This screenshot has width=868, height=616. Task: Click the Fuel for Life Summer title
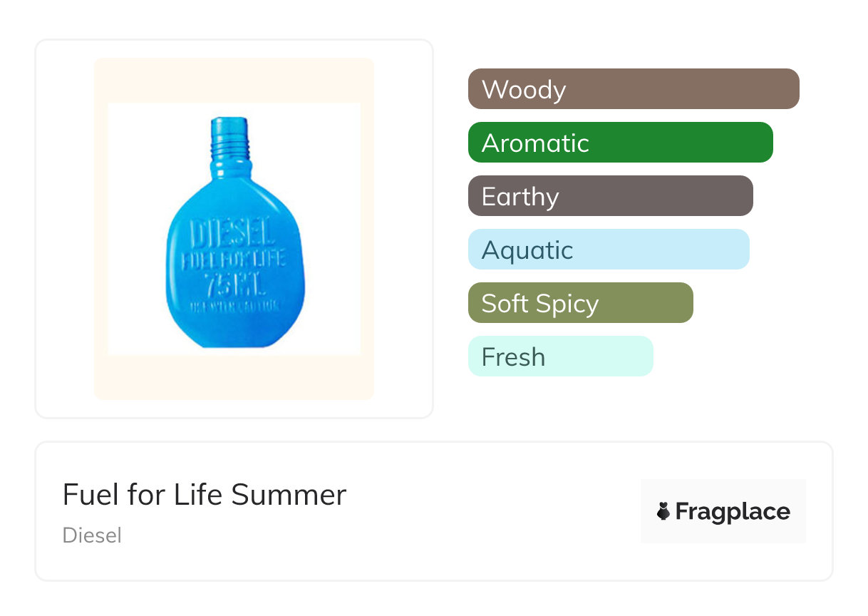(x=205, y=495)
